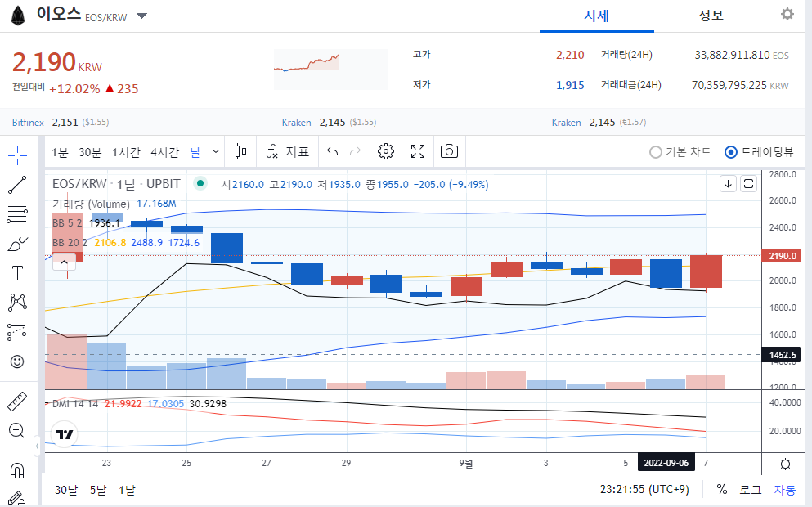812x507 pixels.
Task: Open the chart patterns tool
Action: point(17,303)
